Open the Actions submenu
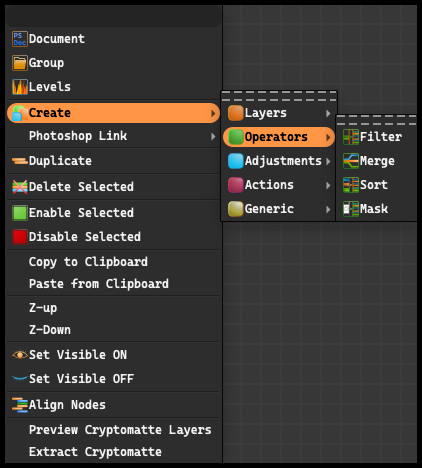The width and height of the screenshot is (422, 468). point(279,185)
